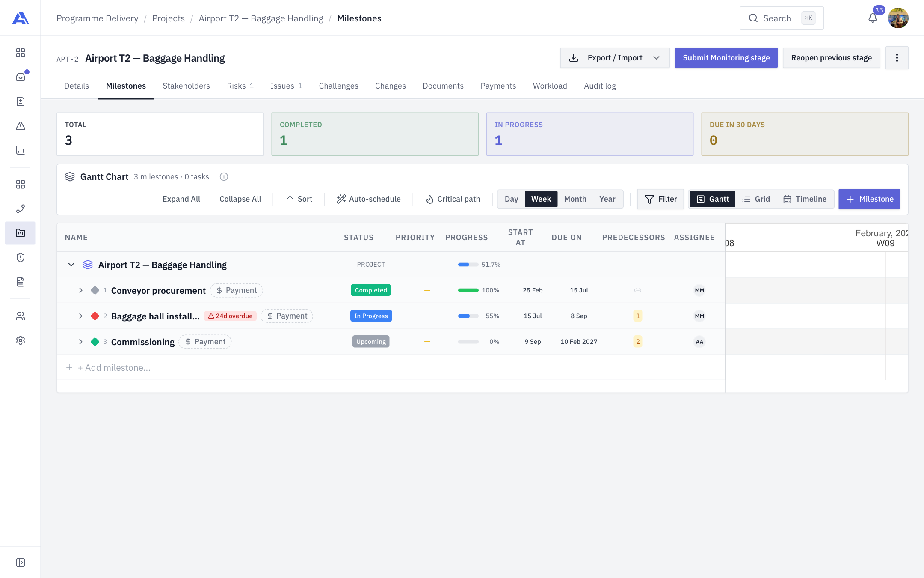Open the warning triangle sidebar icon
This screenshot has height=578, width=924.
(21, 126)
